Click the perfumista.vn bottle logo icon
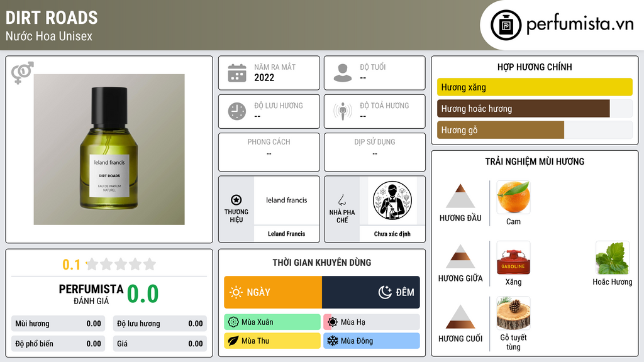This screenshot has height=362, width=644. pos(506,25)
